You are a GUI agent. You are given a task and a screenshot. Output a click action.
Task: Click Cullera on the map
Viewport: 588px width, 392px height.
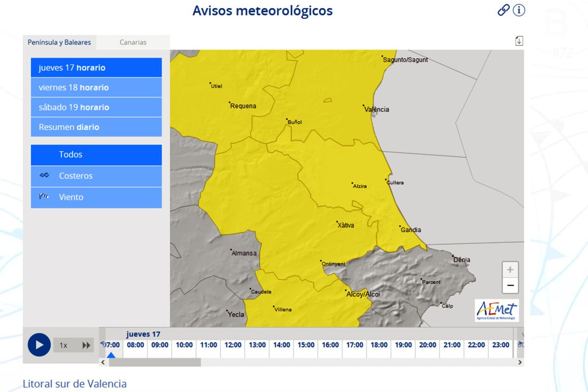tap(395, 183)
